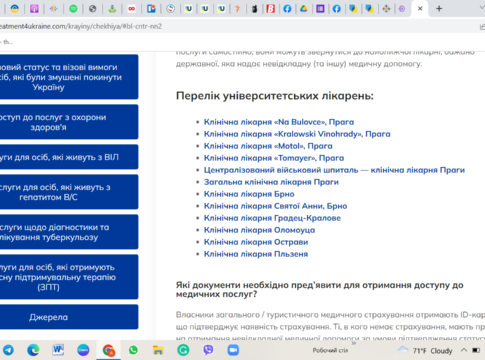Switch to the Google Drive browser tab

click(x=303, y=9)
